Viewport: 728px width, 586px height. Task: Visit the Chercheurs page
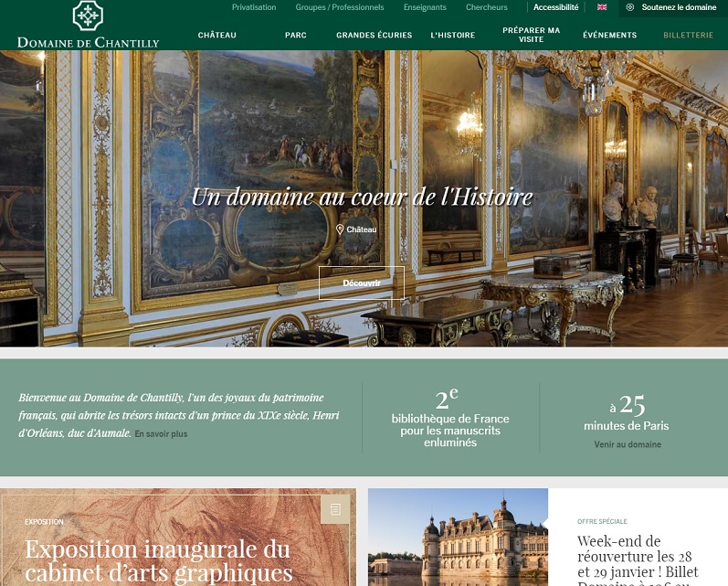pyautogui.click(x=487, y=7)
